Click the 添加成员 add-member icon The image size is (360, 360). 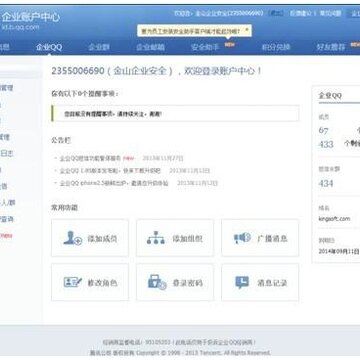click(x=73, y=238)
